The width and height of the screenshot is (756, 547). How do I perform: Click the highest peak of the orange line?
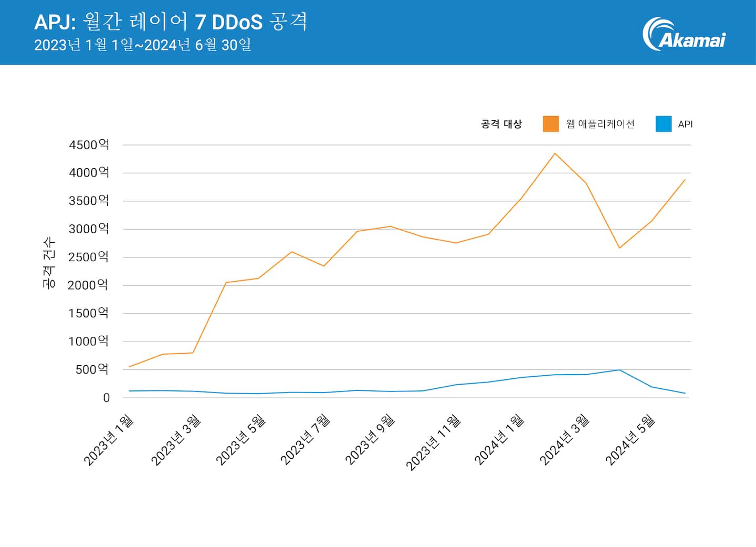555,153
